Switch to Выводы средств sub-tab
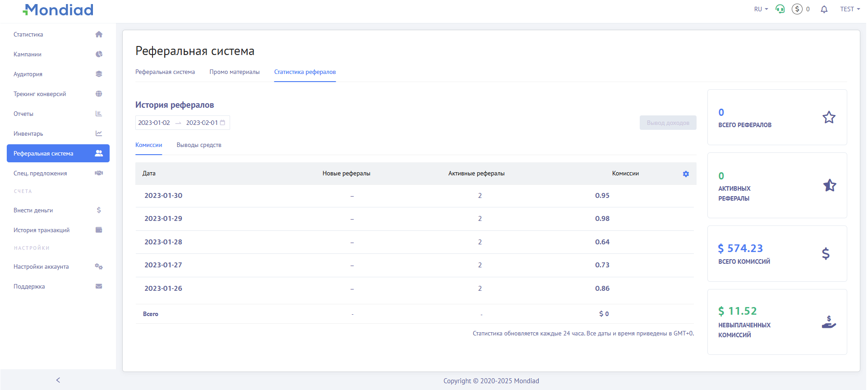The width and height of the screenshot is (868, 390). click(199, 145)
